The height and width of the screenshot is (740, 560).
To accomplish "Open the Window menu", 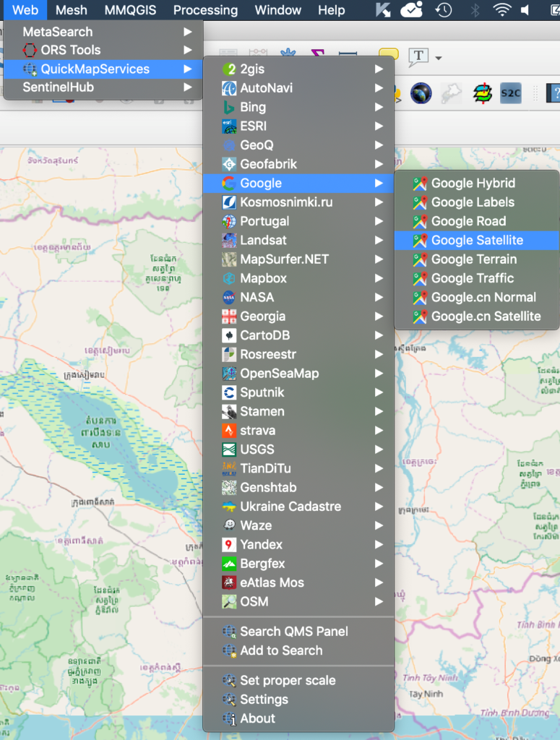I will tap(278, 10).
